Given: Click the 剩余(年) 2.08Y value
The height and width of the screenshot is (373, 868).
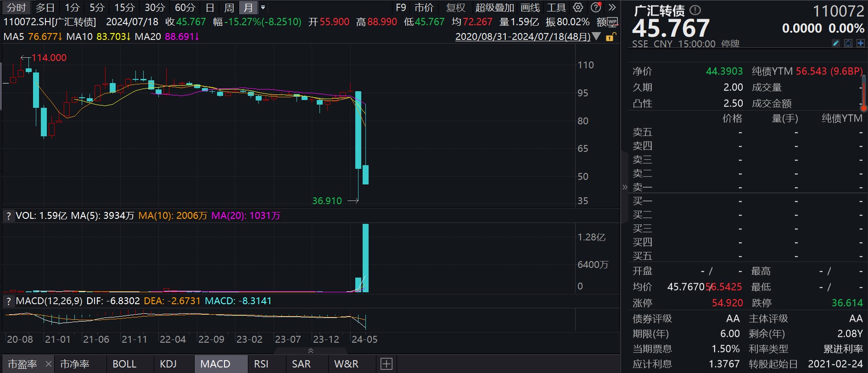Looking at the screenshot, I should pos(850,334).
